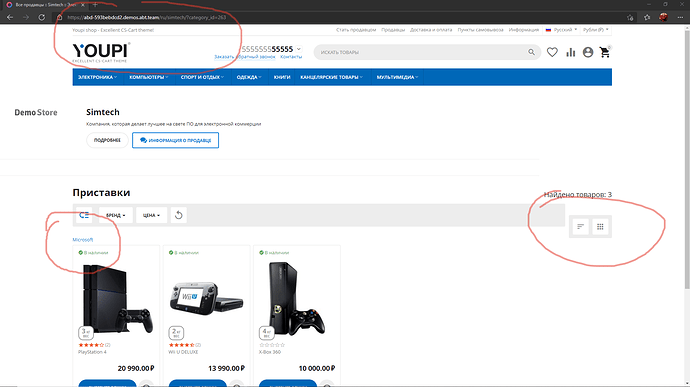Open the product comparison bar-chart icon
Screen dimensions: 690x387
570,52
